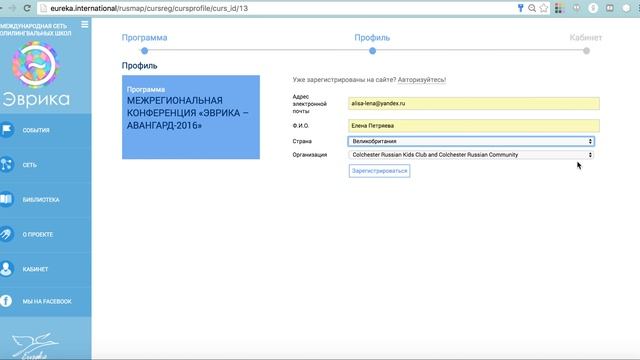This screenshot has width=640, height=360.
Task: Click the Ф.И.О. name input field
Action: (474, 126)
